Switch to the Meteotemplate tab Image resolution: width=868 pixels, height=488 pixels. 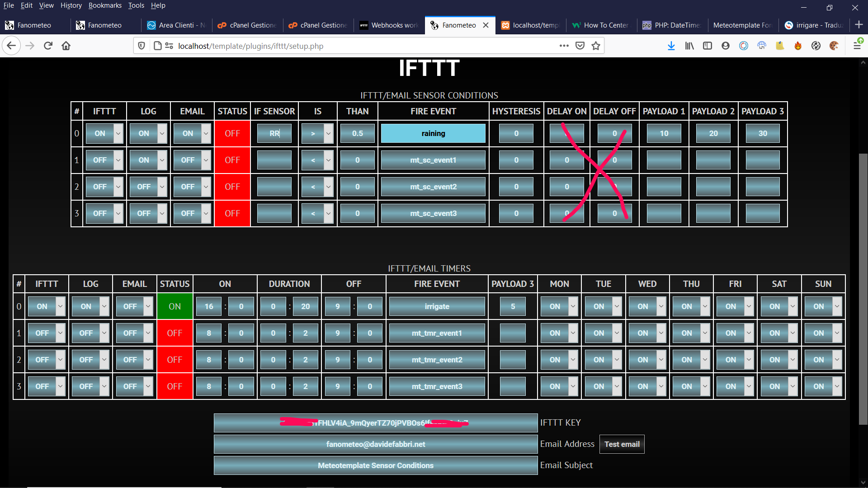(x=742, y=25)
